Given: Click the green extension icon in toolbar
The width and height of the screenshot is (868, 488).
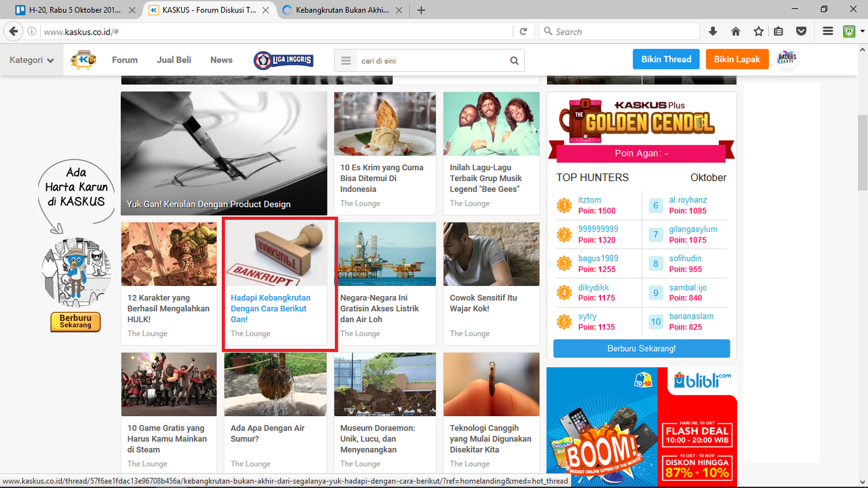Looking at the screenshot, I should [x=849, y=31].
